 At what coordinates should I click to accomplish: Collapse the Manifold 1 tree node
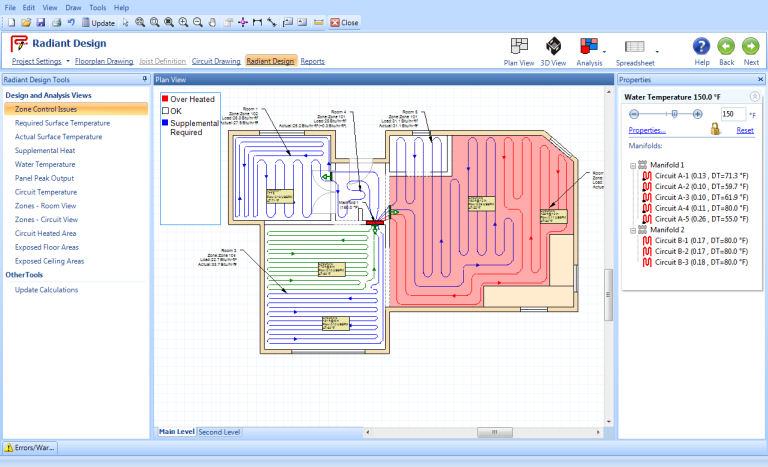(633, 166)
